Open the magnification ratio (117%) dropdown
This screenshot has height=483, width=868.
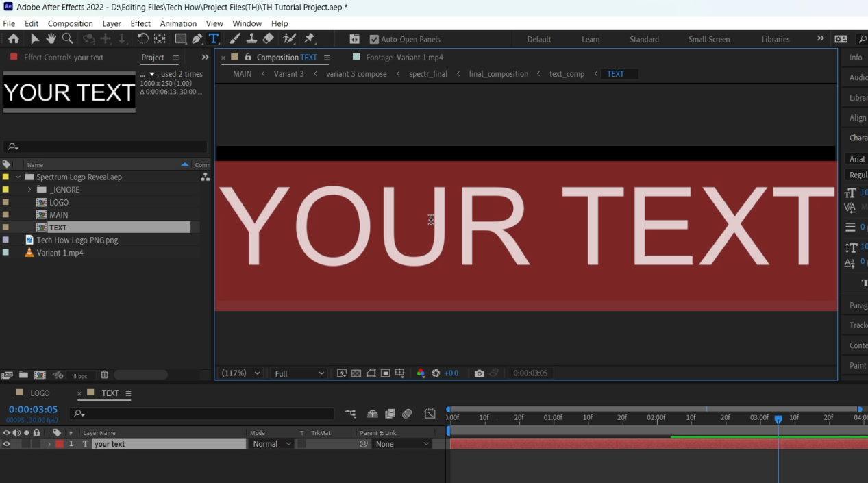coord(241,373)
